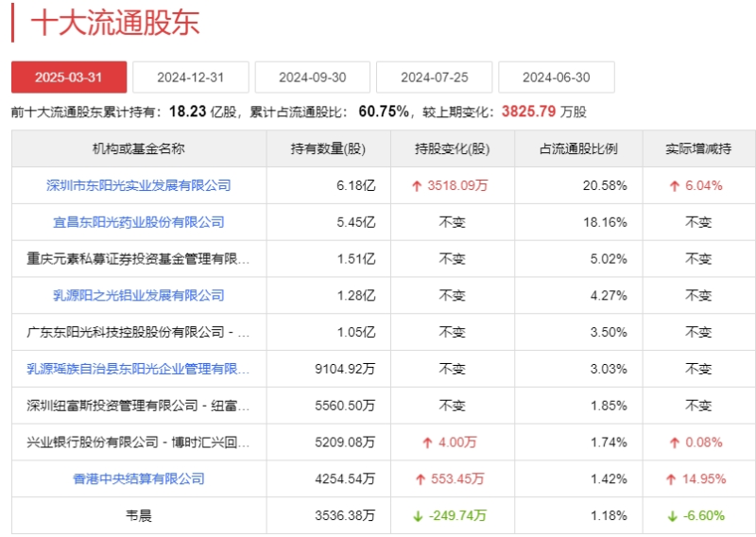Open 宜昌东阳光药业股份有限公司 link
756x537 pixels.
click(x=139, y=222)
